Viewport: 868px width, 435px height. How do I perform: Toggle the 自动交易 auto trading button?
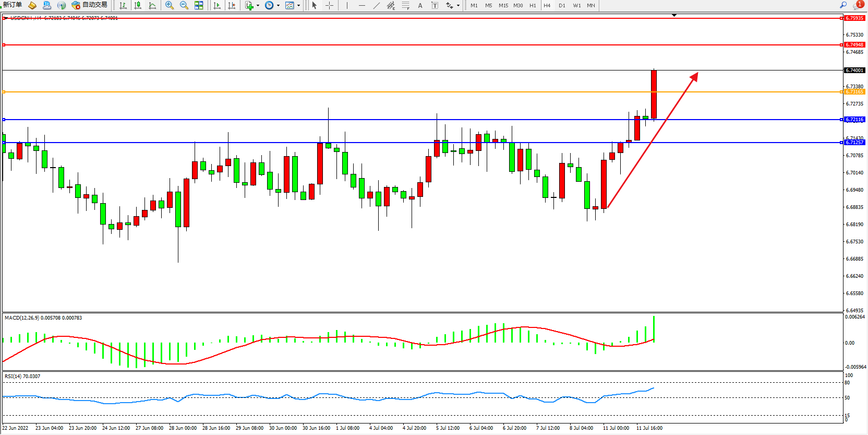pos(90,5)
